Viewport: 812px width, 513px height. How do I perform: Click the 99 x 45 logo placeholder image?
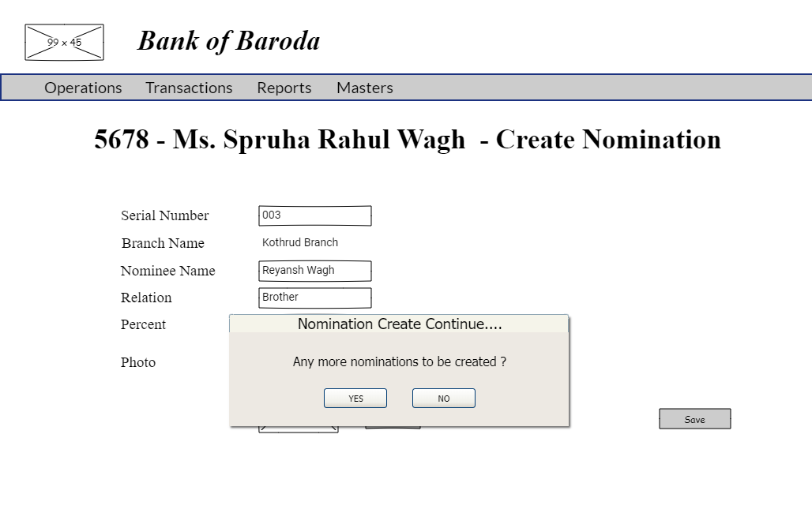(x=64, y=42)
